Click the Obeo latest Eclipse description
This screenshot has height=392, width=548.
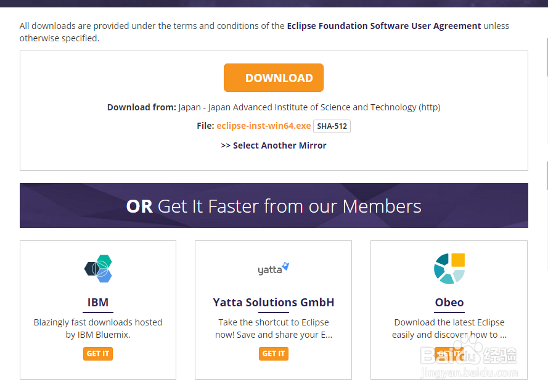449,329
